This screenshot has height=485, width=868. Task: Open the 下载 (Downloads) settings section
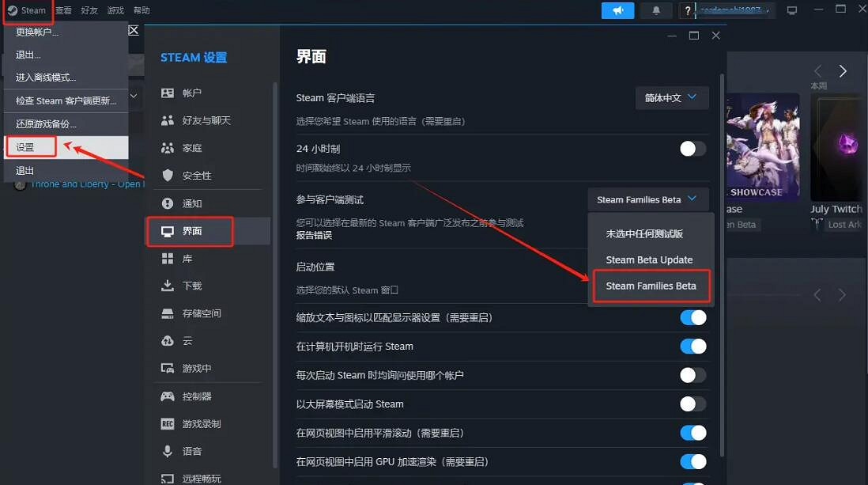click(191, 286)
